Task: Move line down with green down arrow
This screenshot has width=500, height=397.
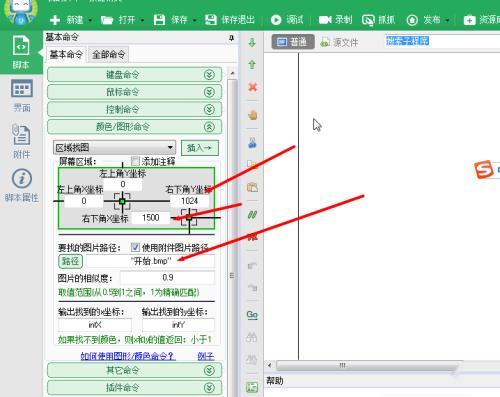Action: pos(252,42)
